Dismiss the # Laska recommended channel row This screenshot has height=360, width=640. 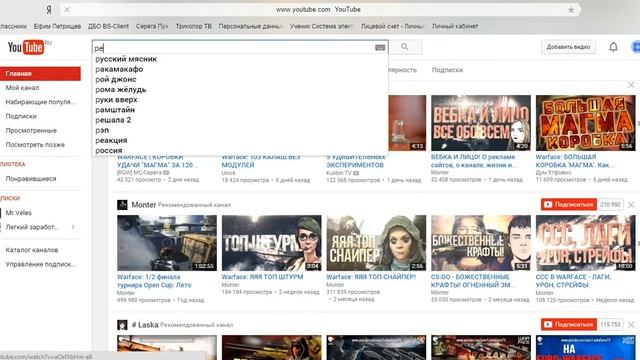631,324
